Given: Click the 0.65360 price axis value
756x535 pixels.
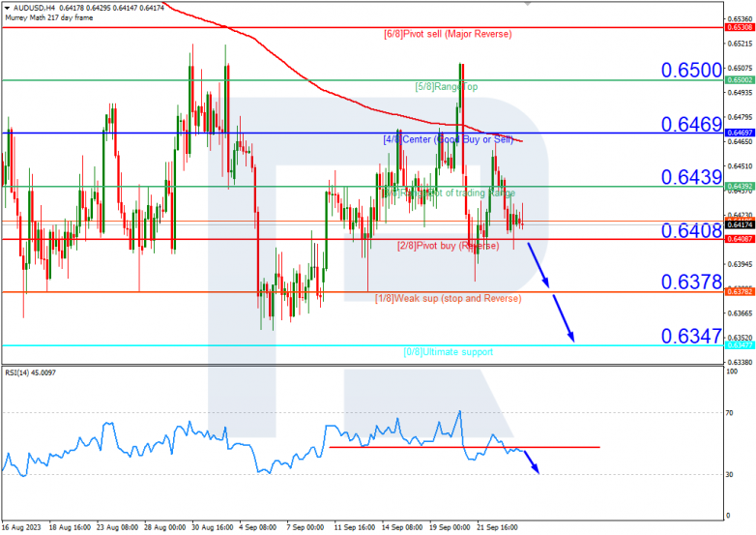Looking at the screenshot, I should pos(740,19).
